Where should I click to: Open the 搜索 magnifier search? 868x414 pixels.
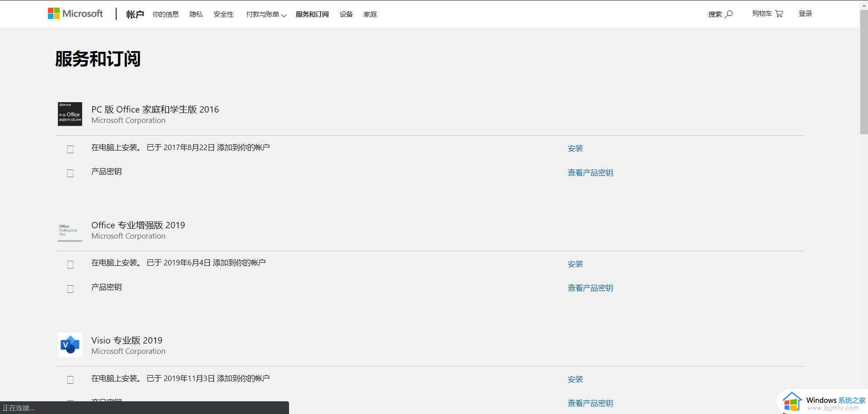[720, 14]
